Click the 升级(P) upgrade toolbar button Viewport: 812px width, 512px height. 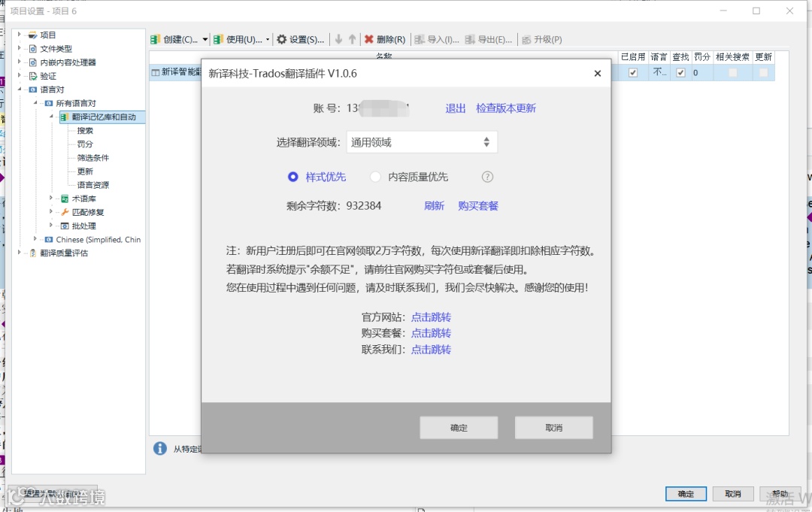pos(541,39)
